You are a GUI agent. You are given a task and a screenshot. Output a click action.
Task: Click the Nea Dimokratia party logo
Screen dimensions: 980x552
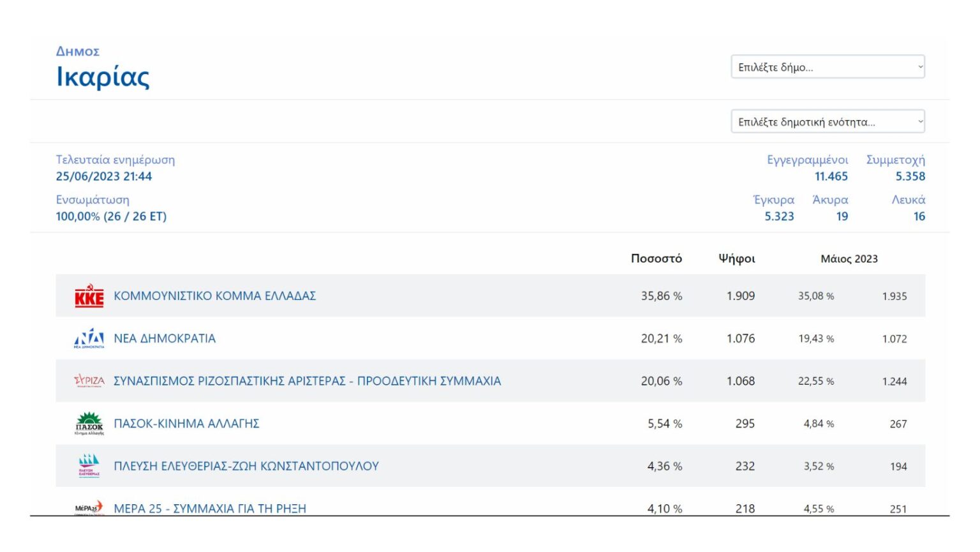coord(89,338)
